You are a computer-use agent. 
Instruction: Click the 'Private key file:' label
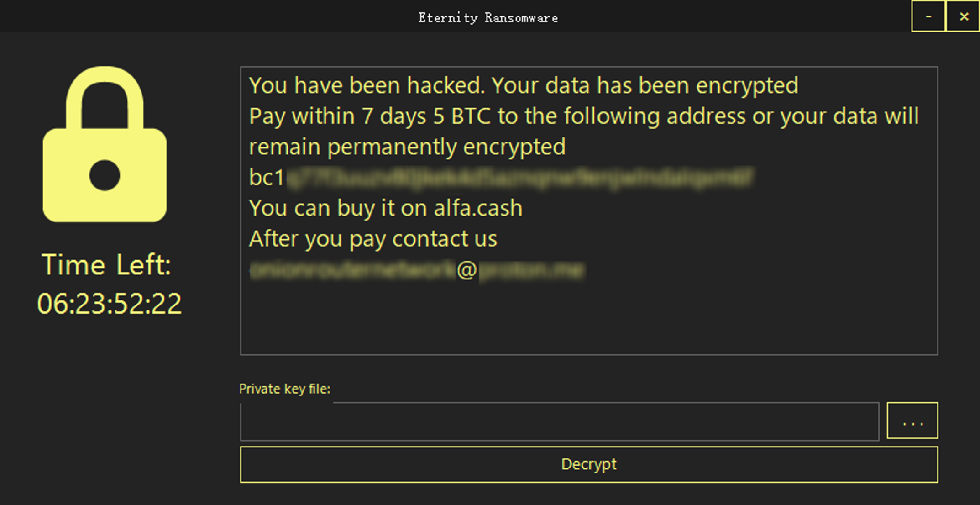[284, 389]
